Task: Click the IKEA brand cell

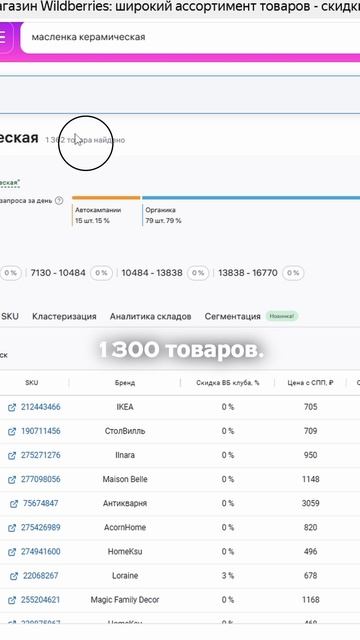Action: (x=125, y=407)
